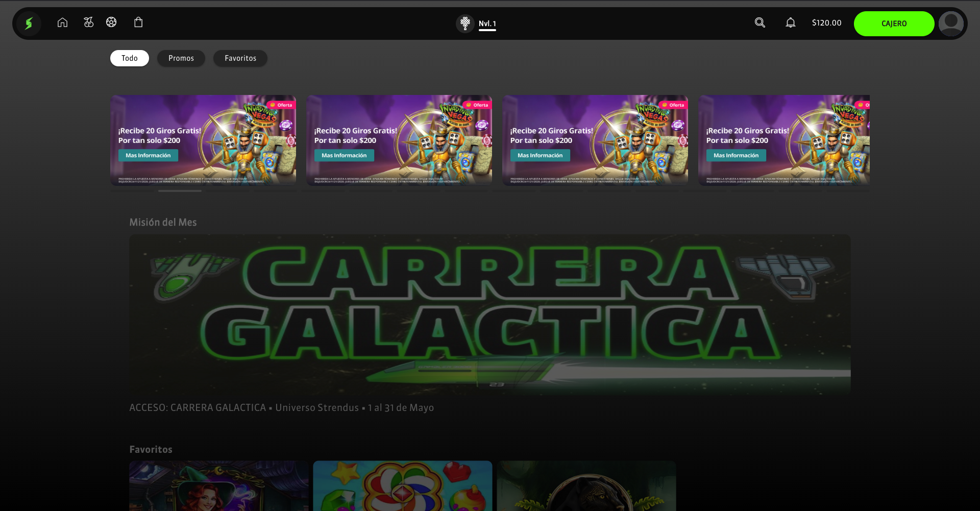The image size is (980, 511).
Task: Open the user profile avatar
Action: [x=951, y=23]
